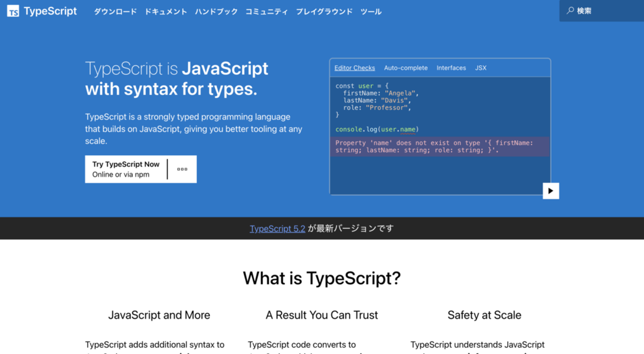Switch to the Auto-complete tab
644x354 pixels.
click(406, 68)
